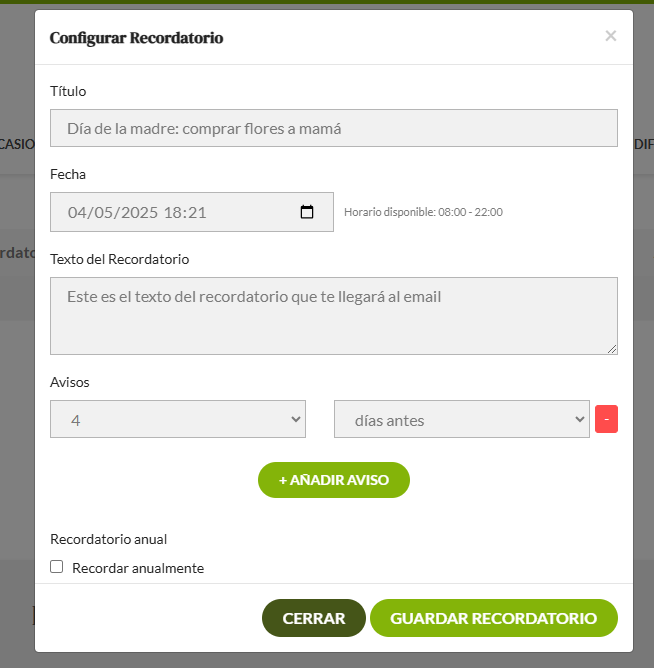Select the day segment '04' in Fecha

click(77, 213)
